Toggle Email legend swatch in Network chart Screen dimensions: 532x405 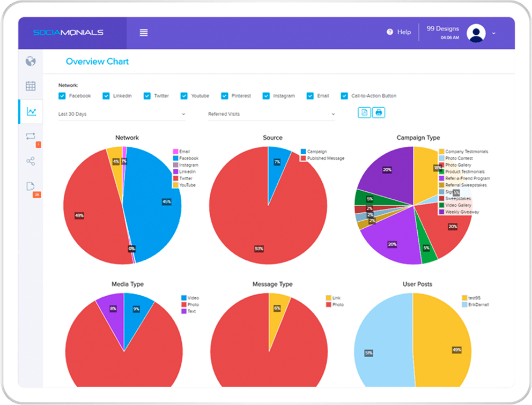click(176, 152)
